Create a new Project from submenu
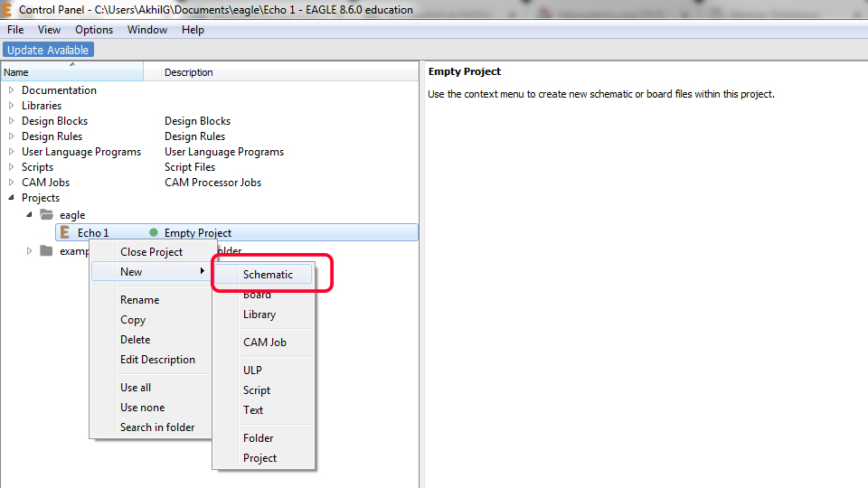The width and height of the screenshot is (868, 488). click(263, 458)
